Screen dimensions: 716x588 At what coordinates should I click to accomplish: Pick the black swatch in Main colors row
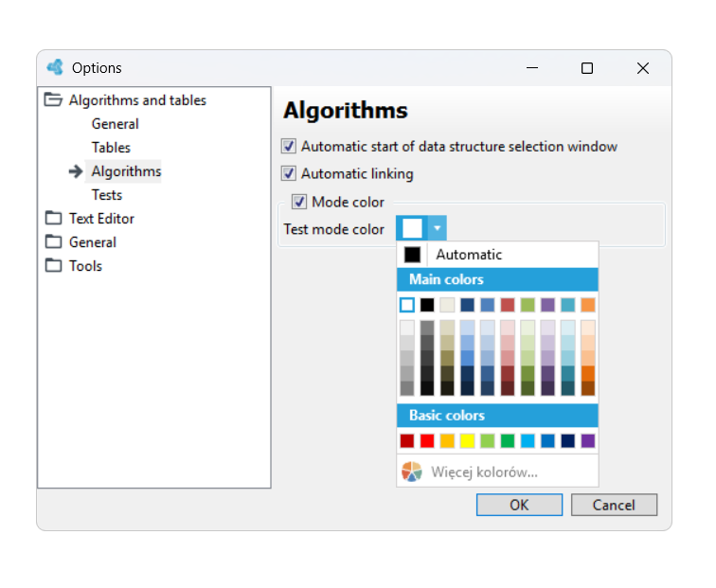pyautogui.click(x=427, y=305)
